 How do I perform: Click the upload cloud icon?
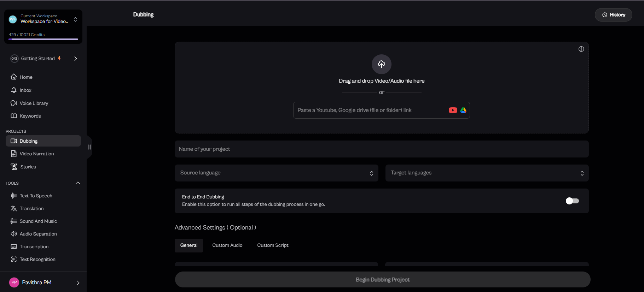(381, 64)
